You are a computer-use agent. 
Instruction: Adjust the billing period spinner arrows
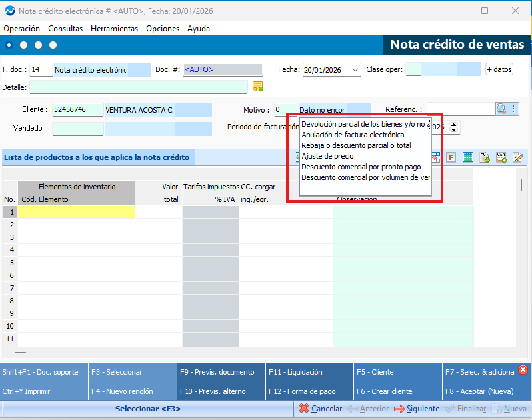(x=455, y=127)
